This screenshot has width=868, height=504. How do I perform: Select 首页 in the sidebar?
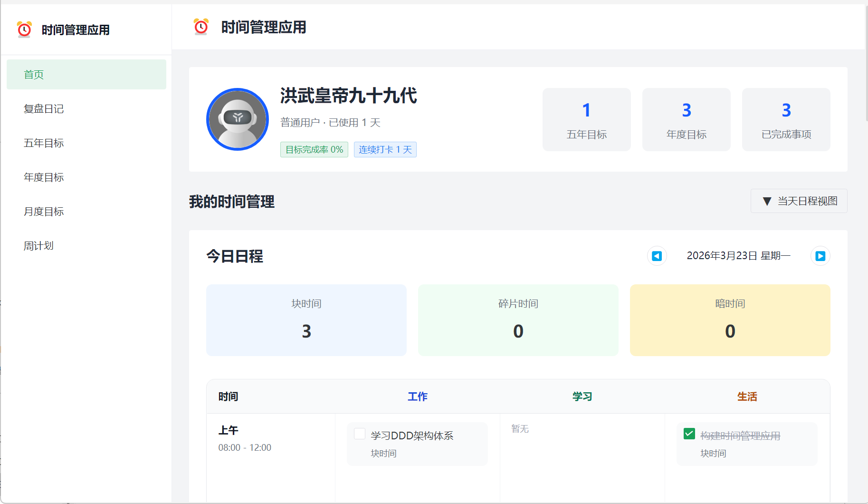click(86, 75)
